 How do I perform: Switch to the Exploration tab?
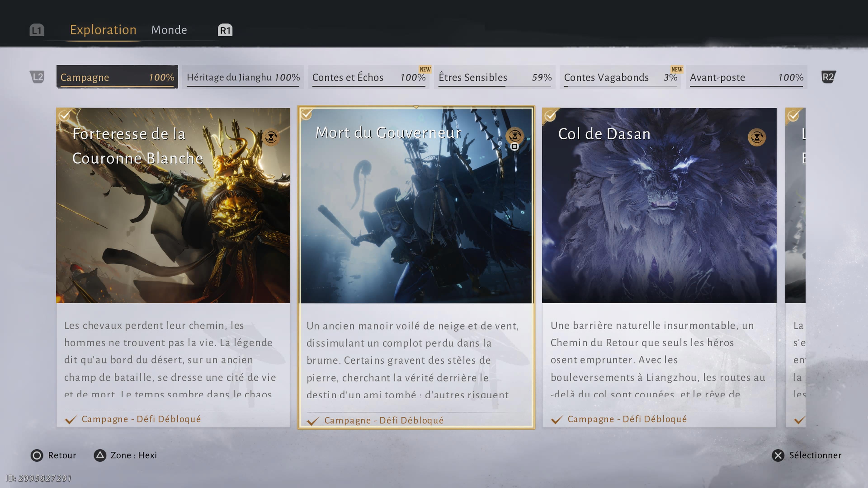click(x=103, y=30)
